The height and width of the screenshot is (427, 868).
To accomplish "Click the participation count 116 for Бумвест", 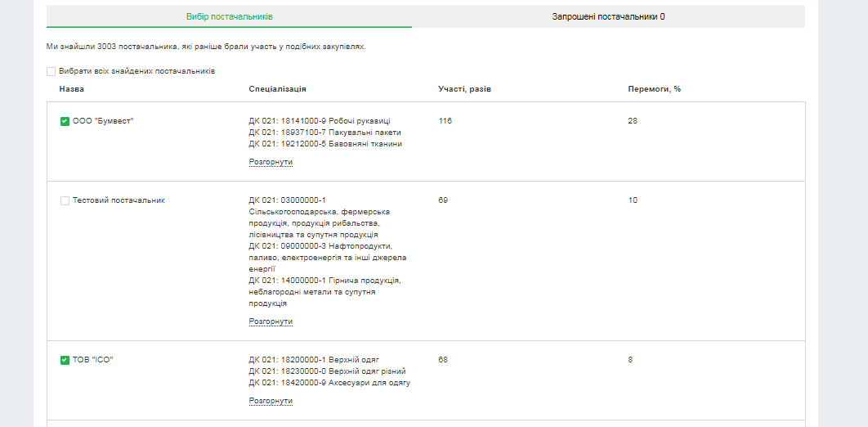I will (x=445, y=121).
